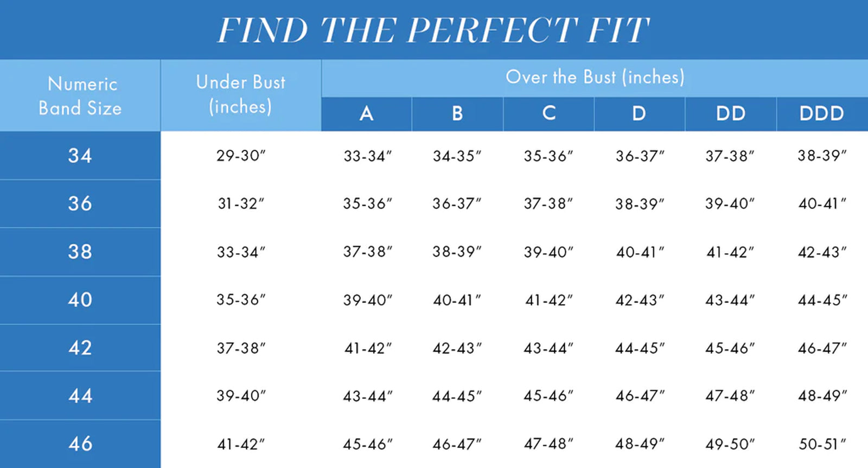Click the Over the Bust (inches) header
The height and width of the screenshot is (468, 868).
(x=595, y=77)
